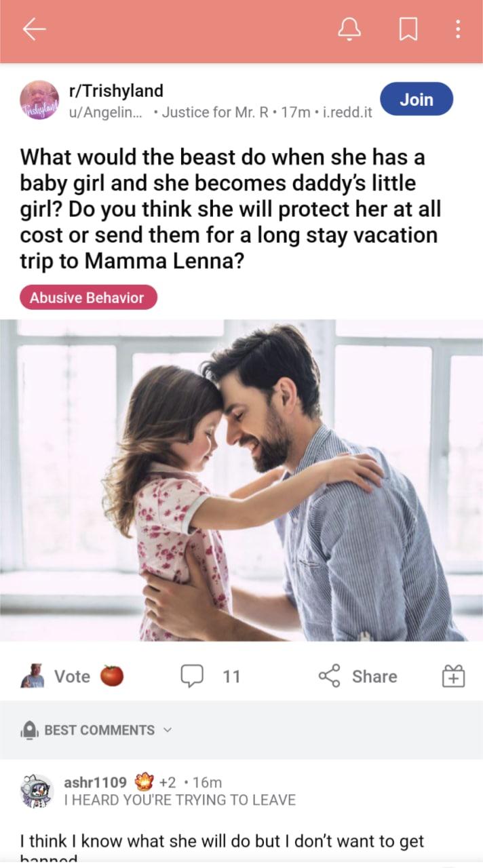Join the r/Trishyland community
The image size is (483, 868).
coord(417,99)
